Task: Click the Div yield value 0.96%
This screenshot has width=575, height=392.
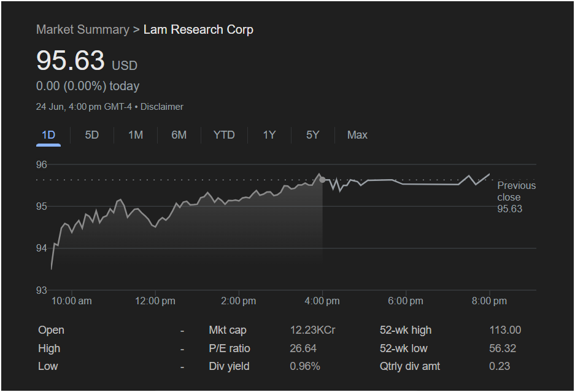Action: 305,366
